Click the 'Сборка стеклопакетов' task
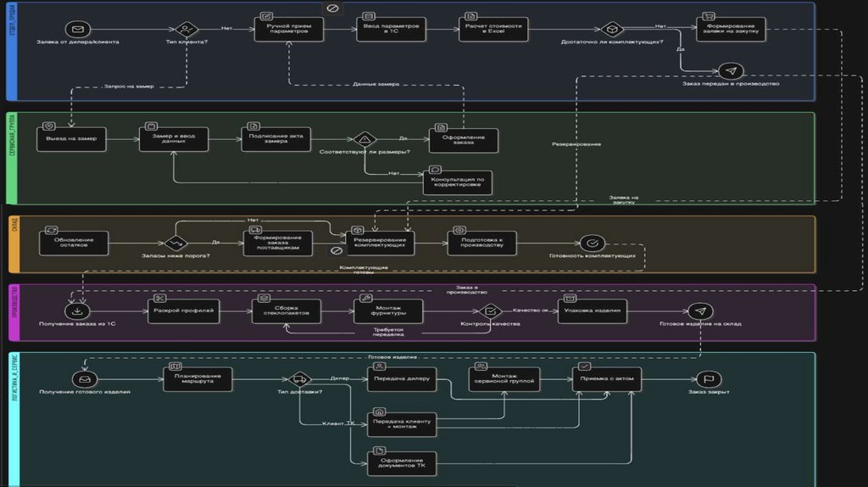The width and height of the screenshot is (868, 487). [x=287, y=311]
